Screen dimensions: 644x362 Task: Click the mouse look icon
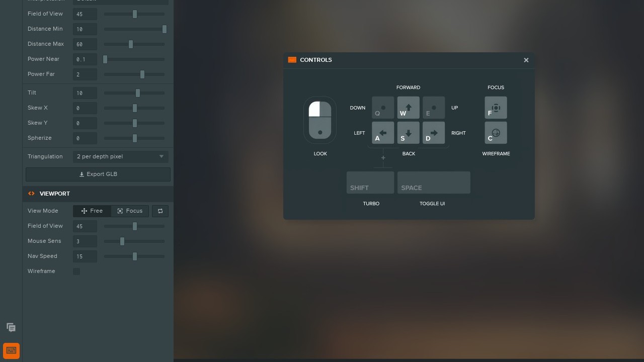point(320,121)
